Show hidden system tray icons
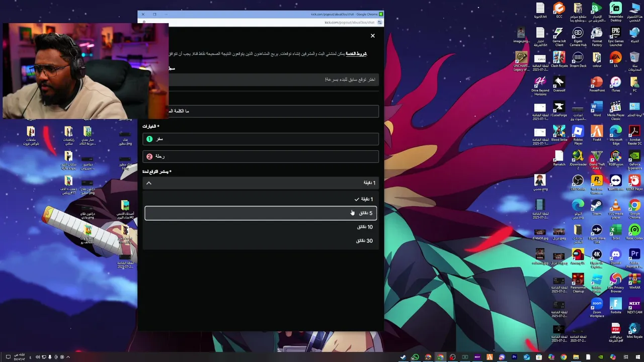This screenshot has width=644, height=362. (x=68, y=357)
